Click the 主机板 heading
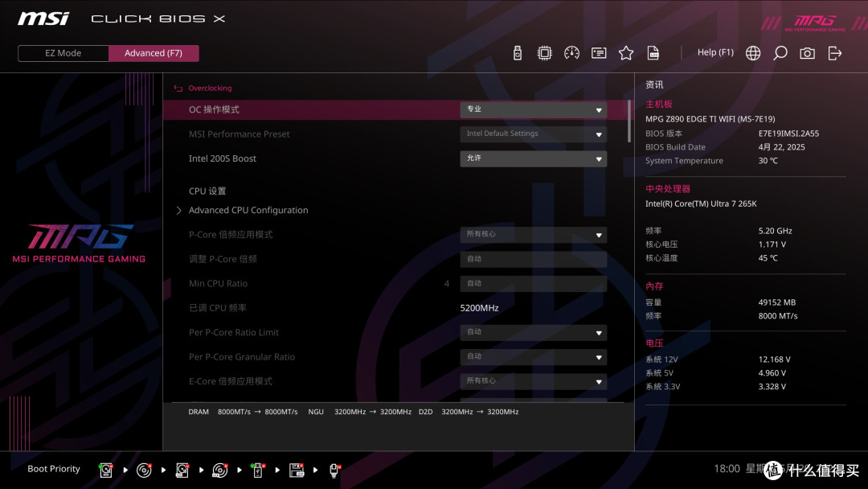 click(659, 104)
